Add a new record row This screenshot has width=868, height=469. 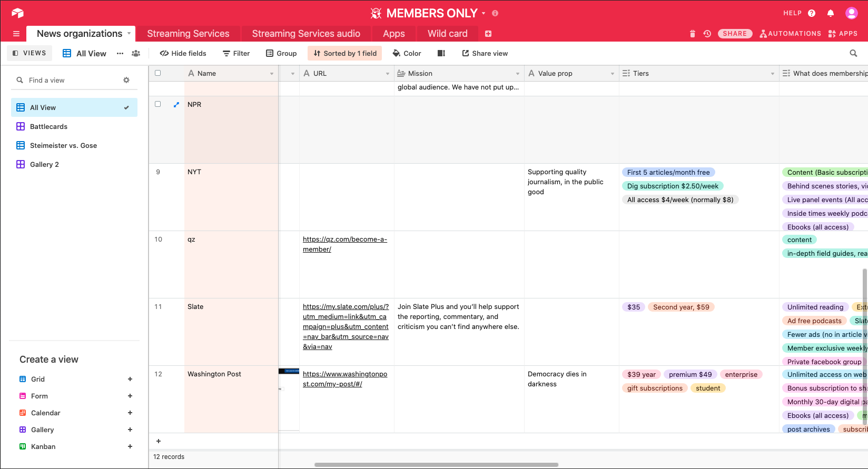(x=159, y=441)
